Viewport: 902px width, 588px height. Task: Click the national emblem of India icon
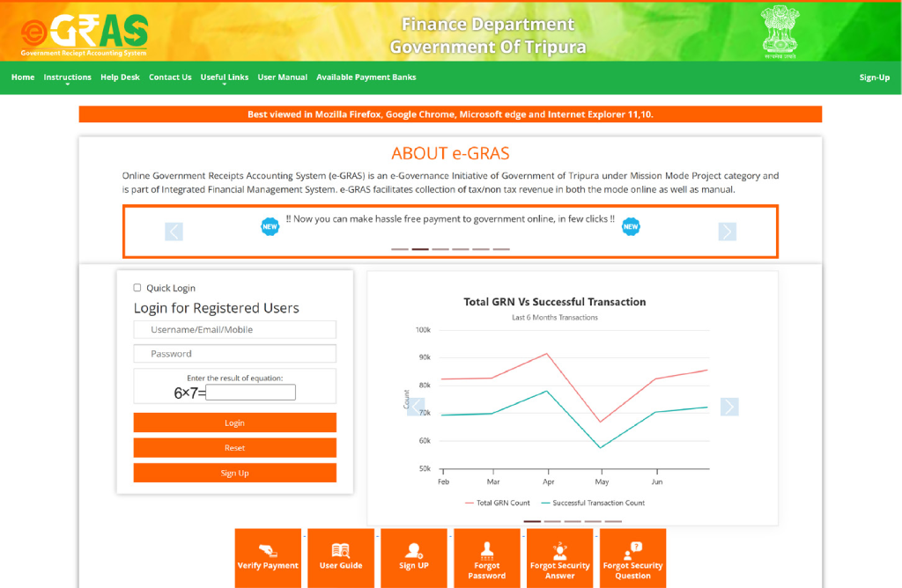[780, 32]
